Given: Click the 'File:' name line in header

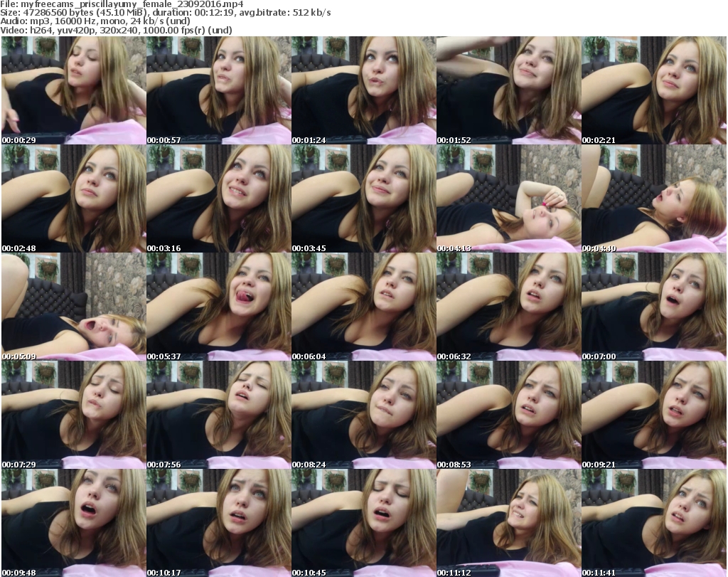Looking at the screenshot, I should tap(122, 5).
